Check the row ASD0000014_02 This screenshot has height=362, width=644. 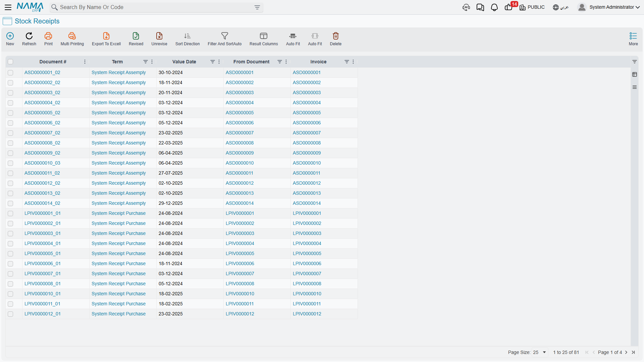click(10, 203)
